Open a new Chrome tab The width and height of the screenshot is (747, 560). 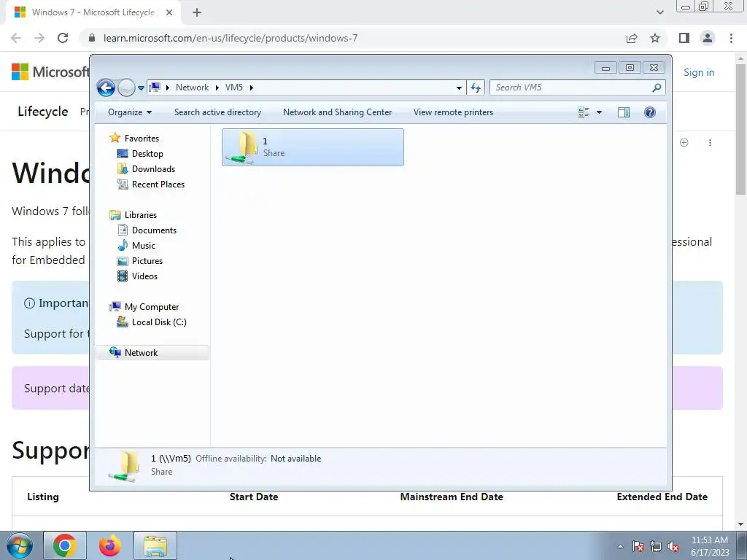197,12
